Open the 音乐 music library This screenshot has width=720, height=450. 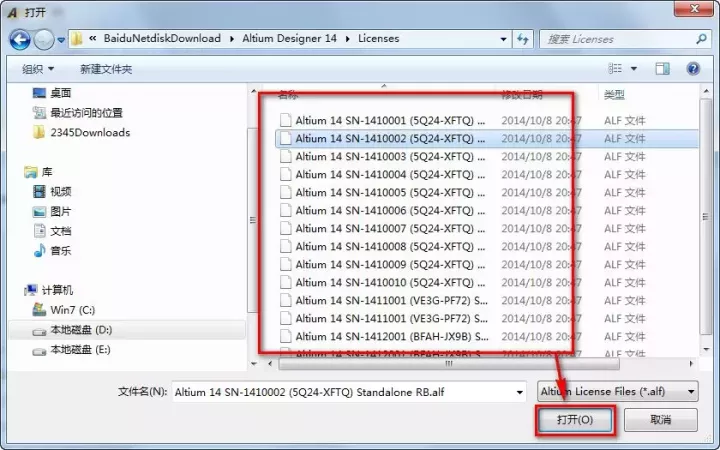pos(60,250)
